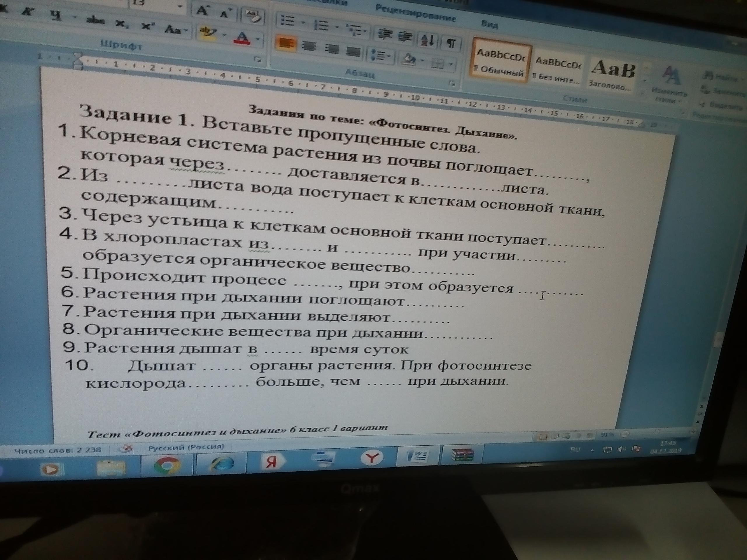This screenshot has height=560, width=747.
Task: Toggle strikethrough text formatting
Action: [x=95, y=21]
